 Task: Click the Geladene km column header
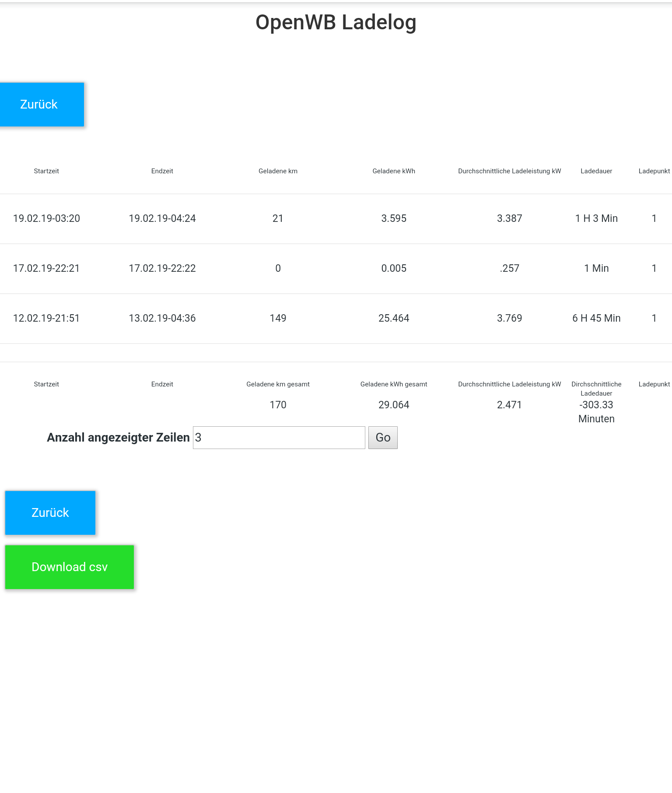tap(278, 171)
